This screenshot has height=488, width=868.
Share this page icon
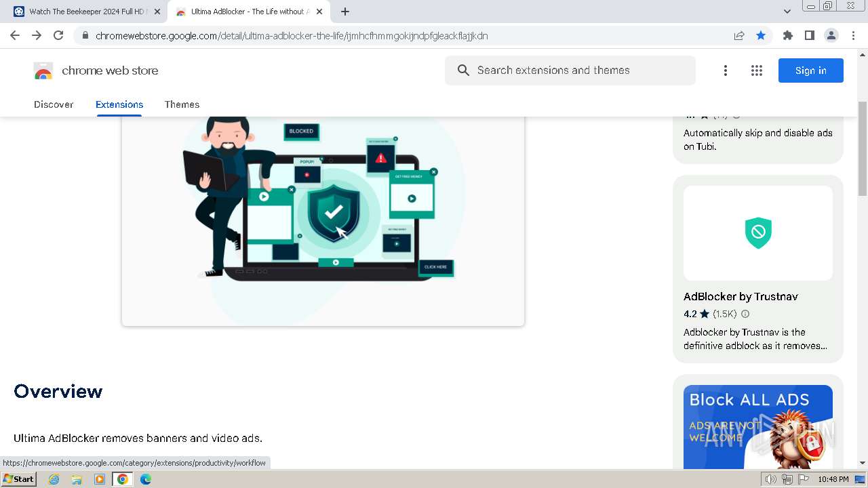[739, 35]
